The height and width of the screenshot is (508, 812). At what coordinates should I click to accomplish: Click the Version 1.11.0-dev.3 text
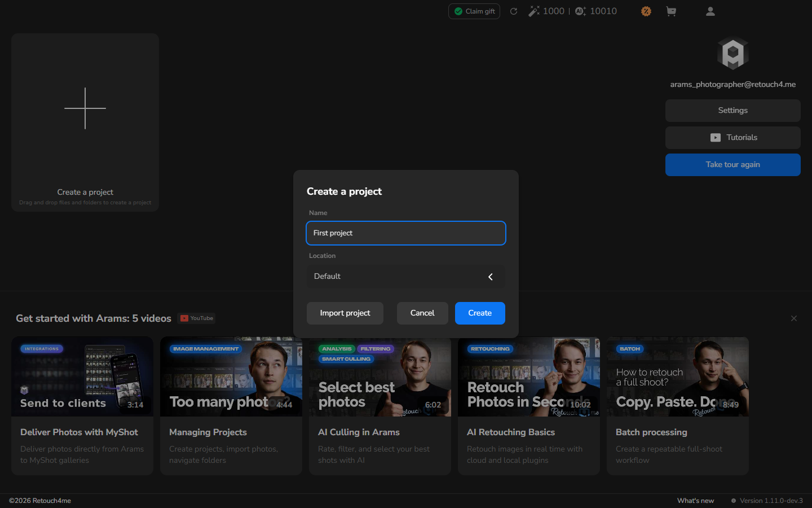point(771,501)
